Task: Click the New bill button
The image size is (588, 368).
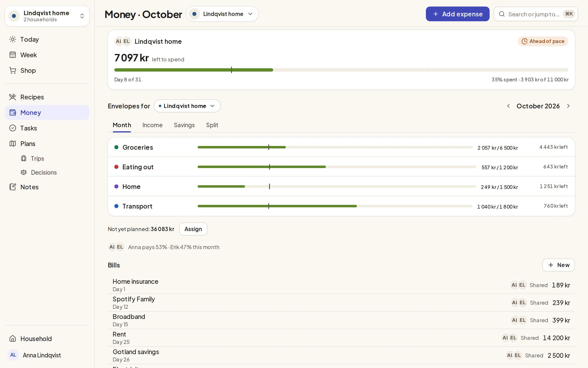Action: click(558, 265)
